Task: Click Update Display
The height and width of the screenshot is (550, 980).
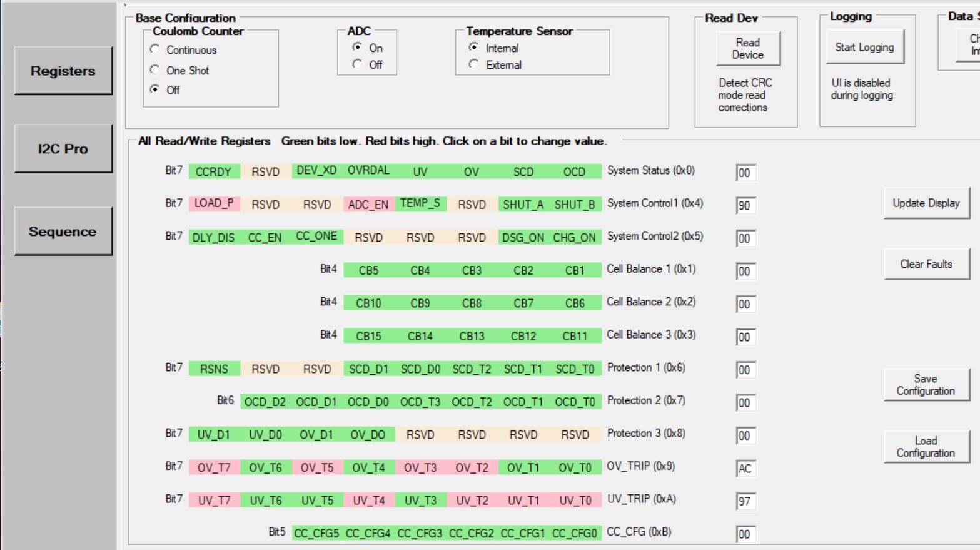Action: tap(926, 203)
